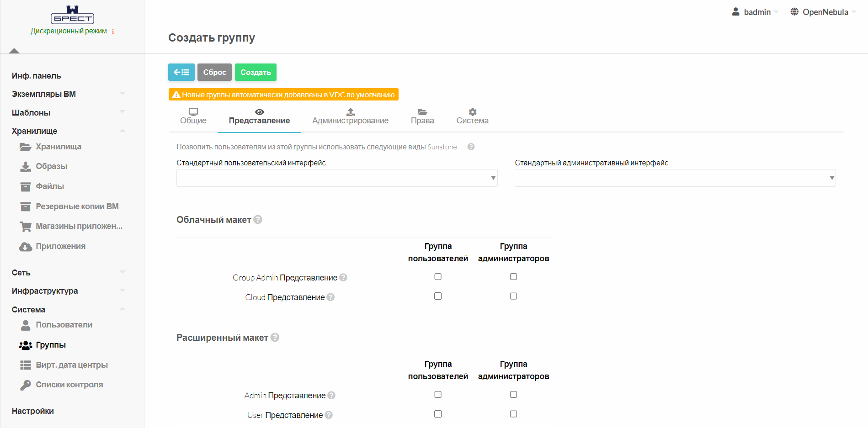The height and width of the screenshot is (428, 868).
Task: Enable Cloud view for administrators group
Action: [513, 296]
